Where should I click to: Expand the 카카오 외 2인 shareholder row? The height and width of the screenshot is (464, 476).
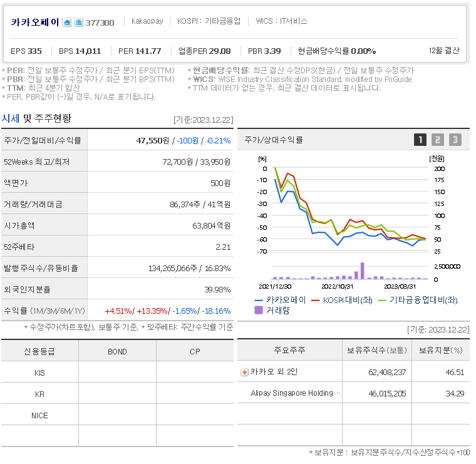point(244,372)
